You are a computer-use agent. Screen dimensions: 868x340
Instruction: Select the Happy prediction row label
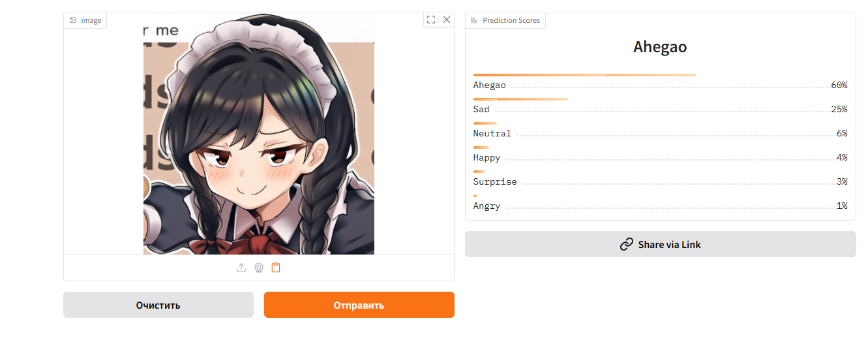coord(487,157)
